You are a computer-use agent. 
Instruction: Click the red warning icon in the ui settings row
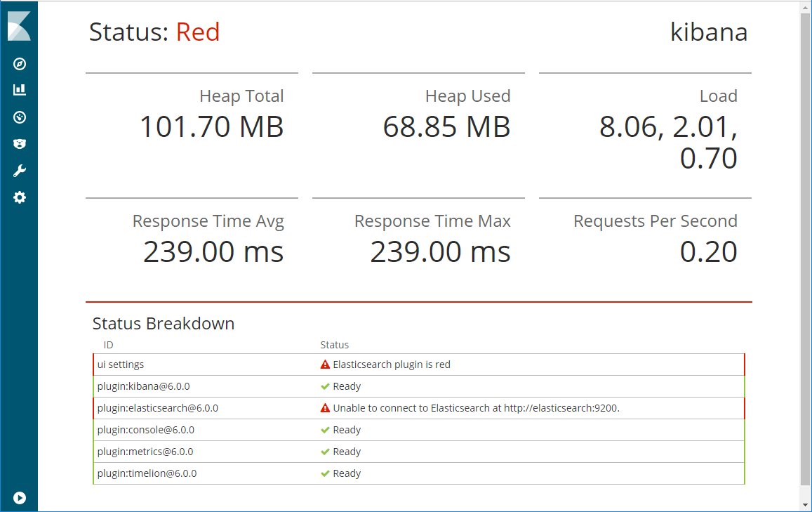325,365
